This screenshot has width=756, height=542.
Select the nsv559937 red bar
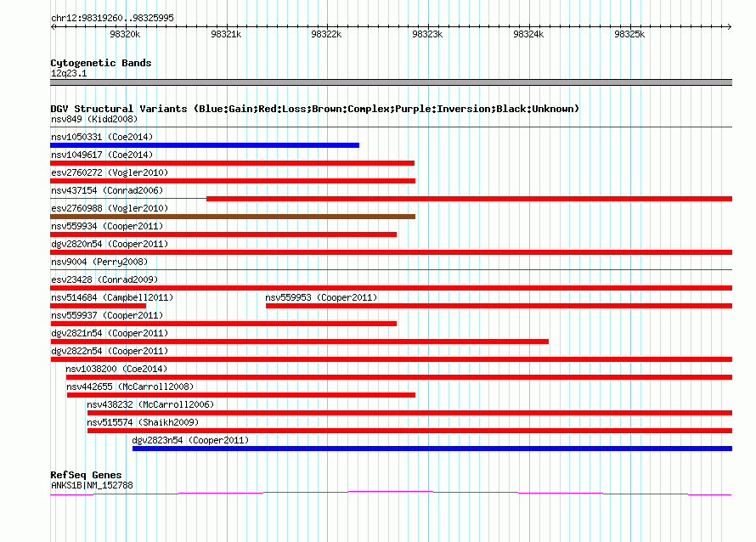pyautogui.click(x=223, y=324)
